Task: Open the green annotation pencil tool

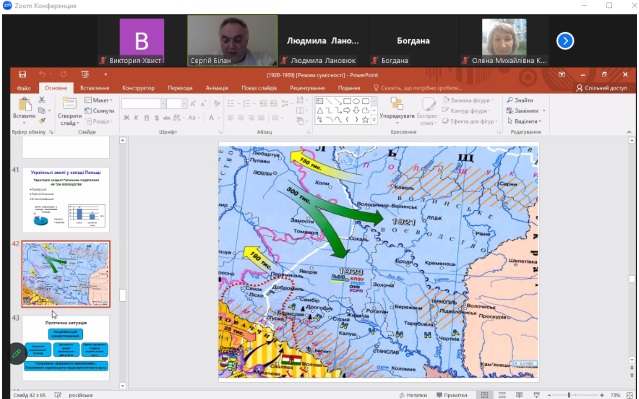Action: pos(17,353)
